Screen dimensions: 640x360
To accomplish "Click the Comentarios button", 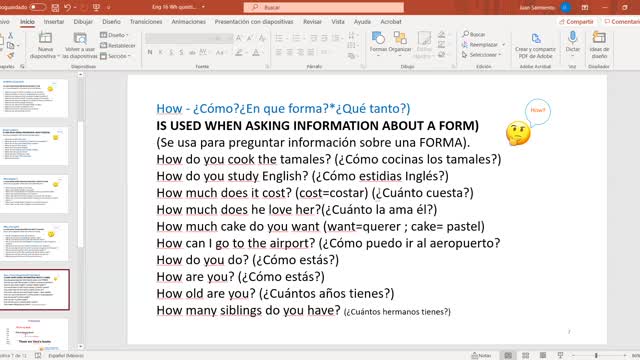I will click(x=621, y=22).
